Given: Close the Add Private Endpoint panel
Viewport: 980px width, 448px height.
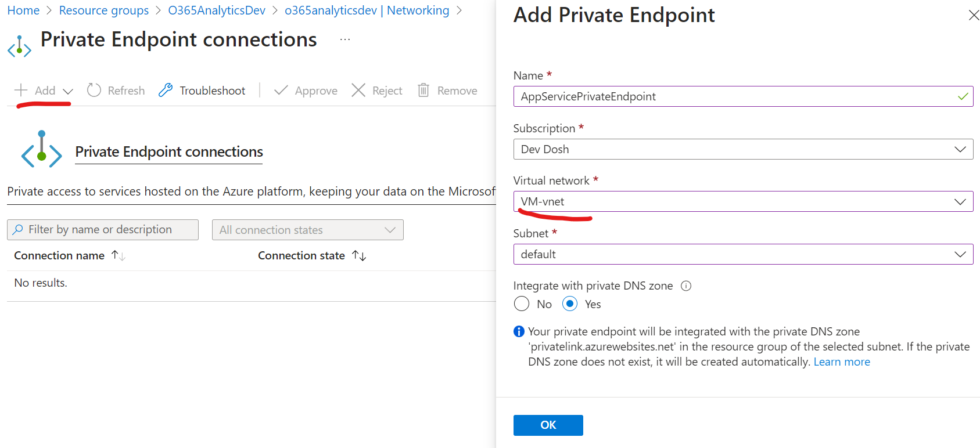Looking at the screenshot, I should (974, 15).
